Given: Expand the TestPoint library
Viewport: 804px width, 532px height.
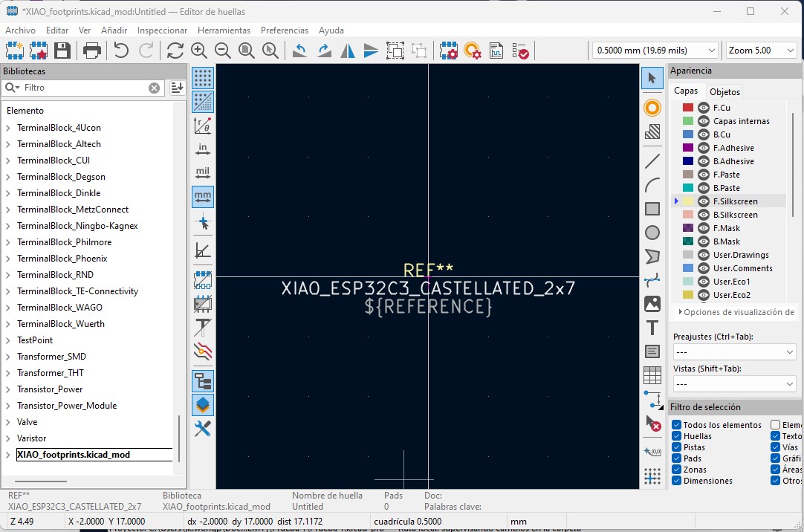Looking at the screenshot, I should (7, 340).
